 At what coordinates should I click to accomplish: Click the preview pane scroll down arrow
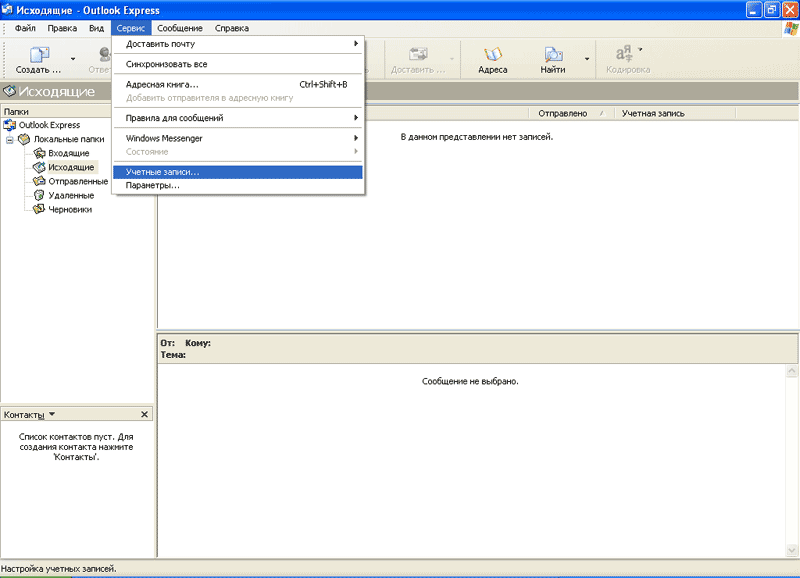pyautogui.click(x=792, y=549)
